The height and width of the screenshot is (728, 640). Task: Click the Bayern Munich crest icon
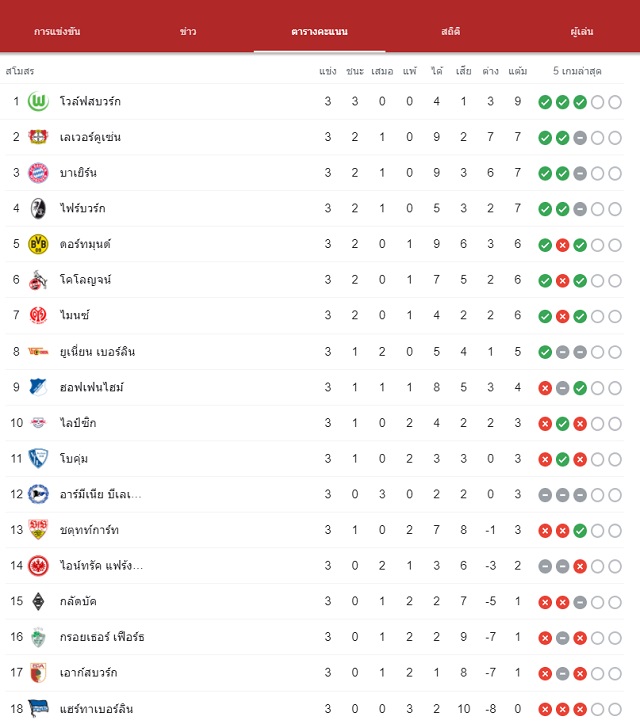(38, 173)
